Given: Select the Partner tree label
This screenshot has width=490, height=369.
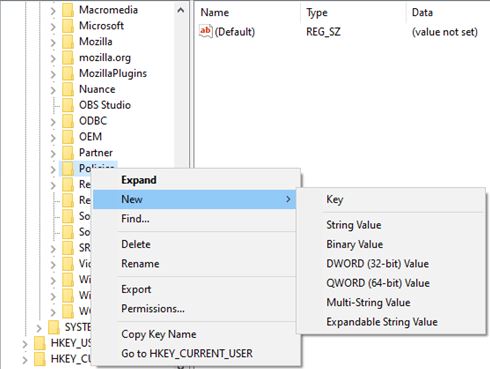Looking at the screenshot, I should 96,153.
